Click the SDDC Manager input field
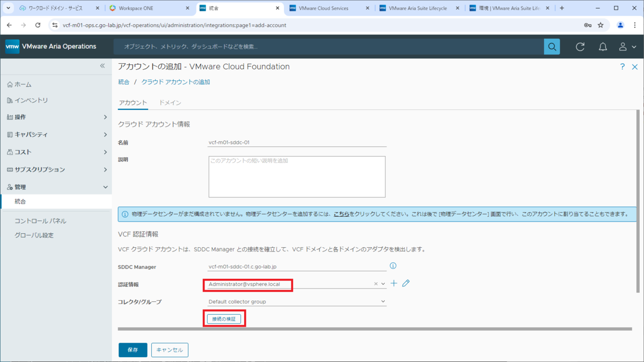 (x=297, y=266)
